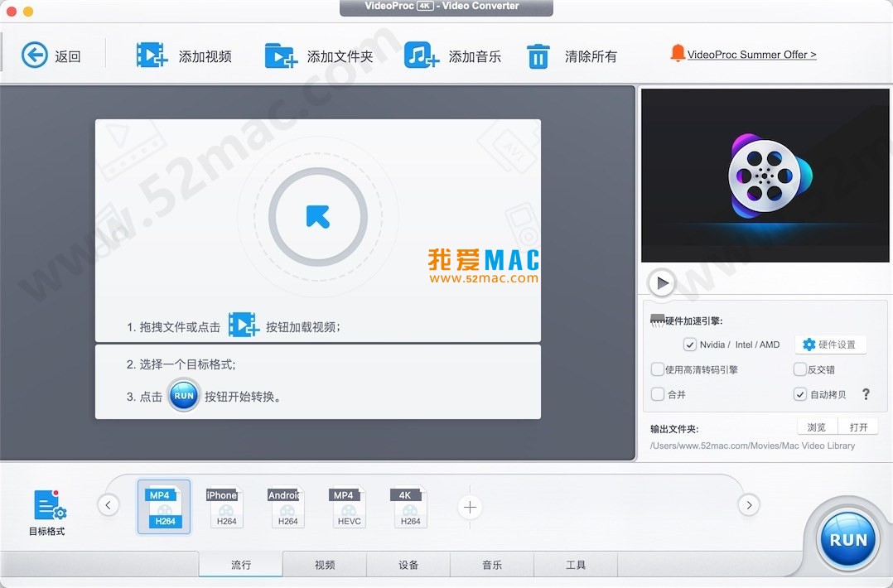Click the small RUN icon in step 3
Viewport: 893px width, 588px height.
tap(183, 396)
